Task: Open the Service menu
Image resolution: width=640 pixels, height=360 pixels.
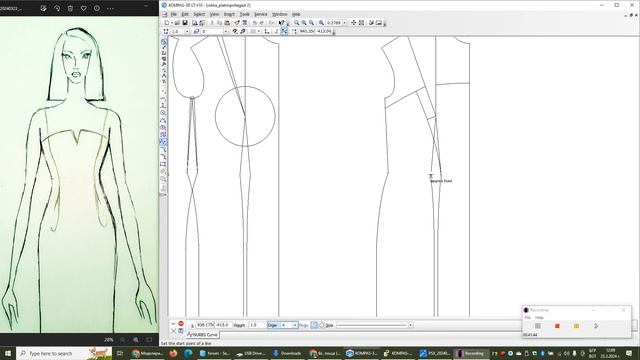Action: click(x=260, y=14)
